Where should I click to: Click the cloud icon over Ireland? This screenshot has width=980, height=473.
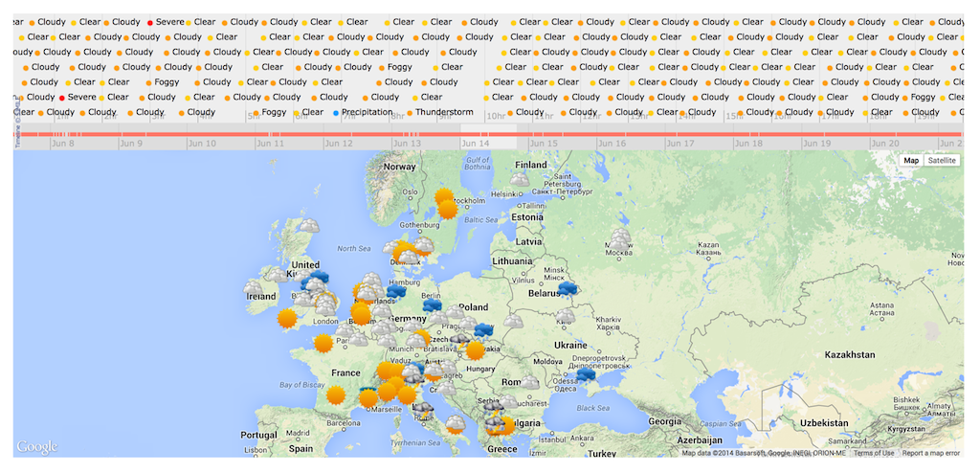point(253,288)
